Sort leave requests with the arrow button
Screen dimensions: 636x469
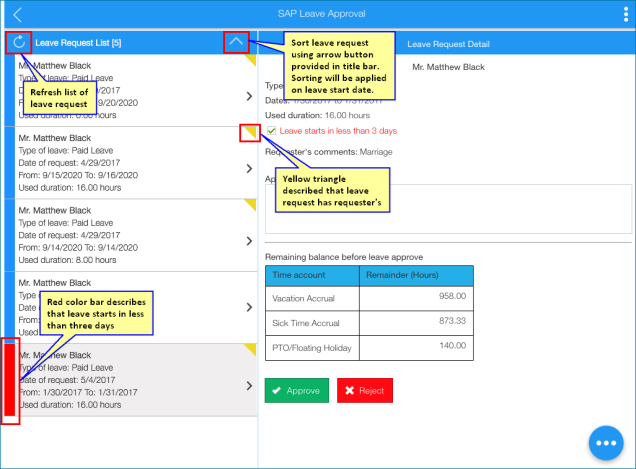[x=236, y=42]
